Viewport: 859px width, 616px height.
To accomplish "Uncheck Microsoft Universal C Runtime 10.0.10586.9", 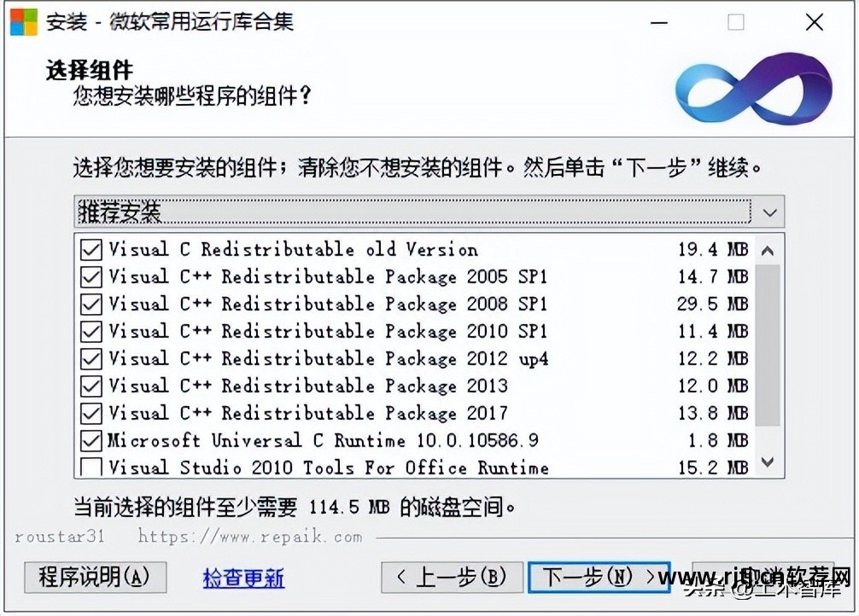I will 91,441.
